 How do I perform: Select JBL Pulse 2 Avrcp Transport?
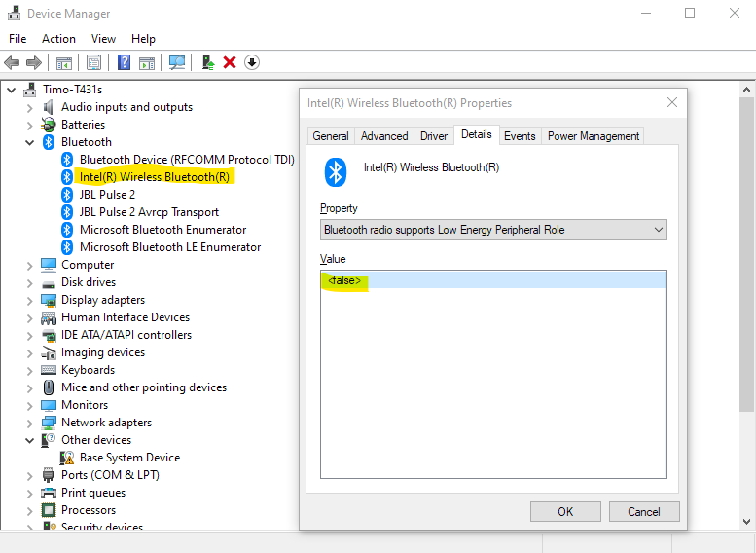149,212
